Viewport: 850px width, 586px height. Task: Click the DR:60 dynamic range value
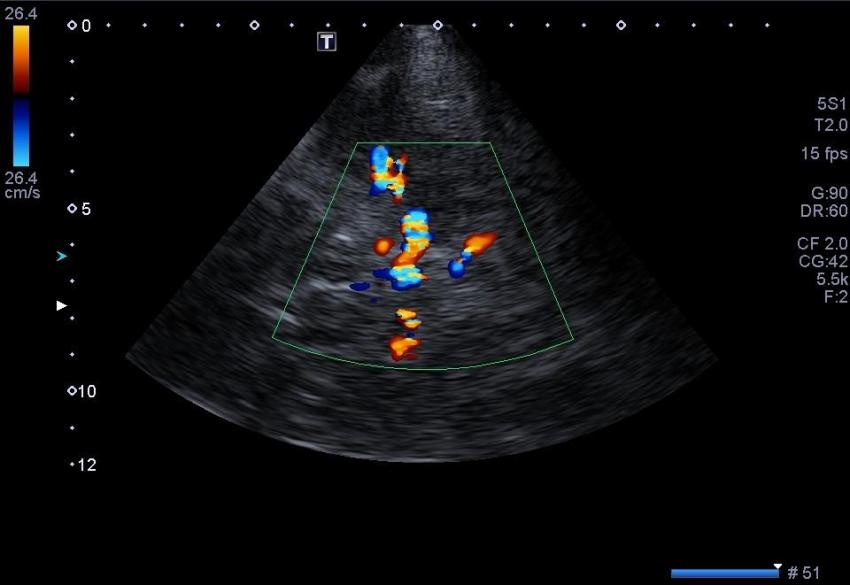click(x=828, y=211)
